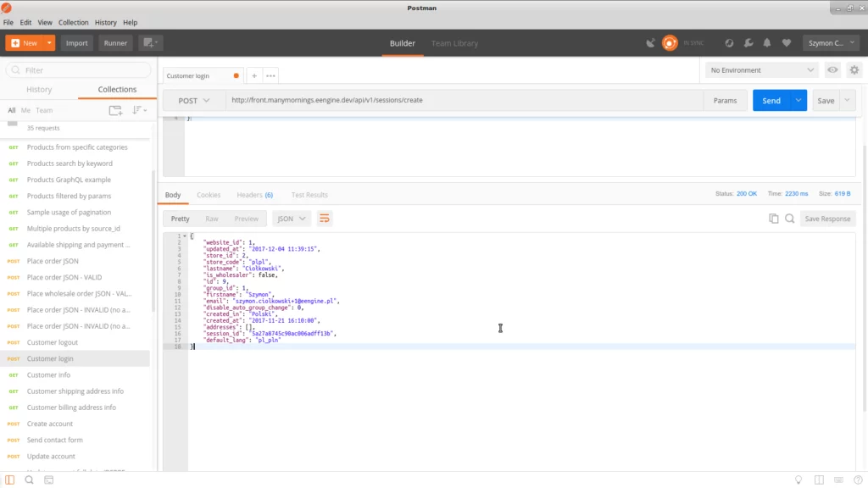Open the No Environment selector
This screenshot has width=868, height=488.
[x=762, y=70]
